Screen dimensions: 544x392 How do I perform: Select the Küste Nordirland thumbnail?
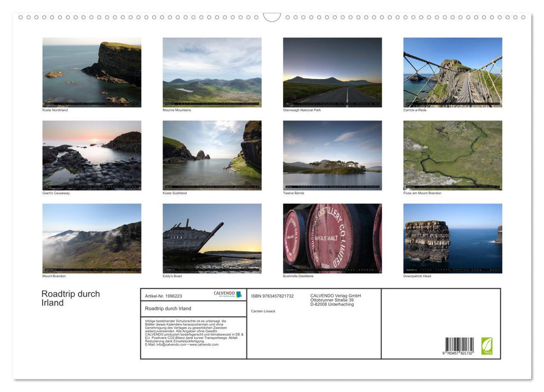92,71
